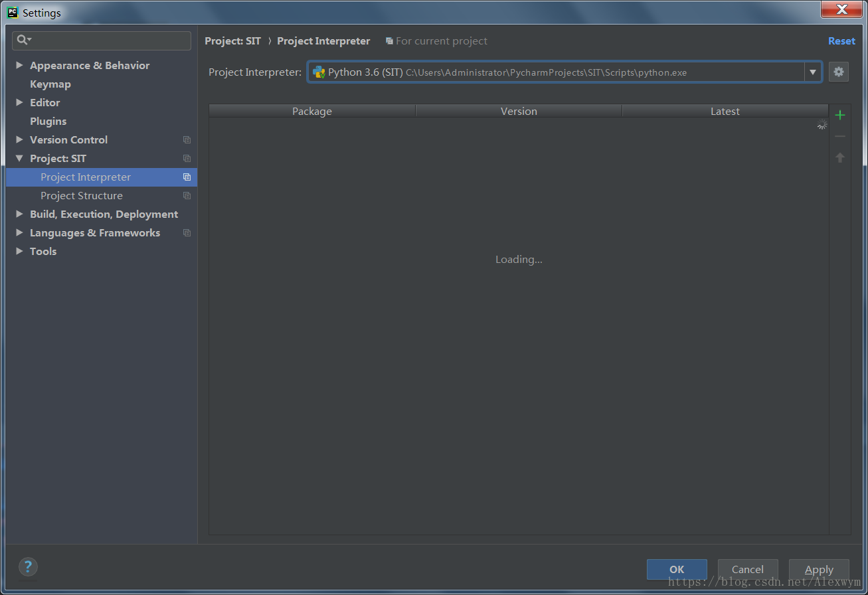Sort by the Latest column header
868x595 pixels.
pos(725,111)
